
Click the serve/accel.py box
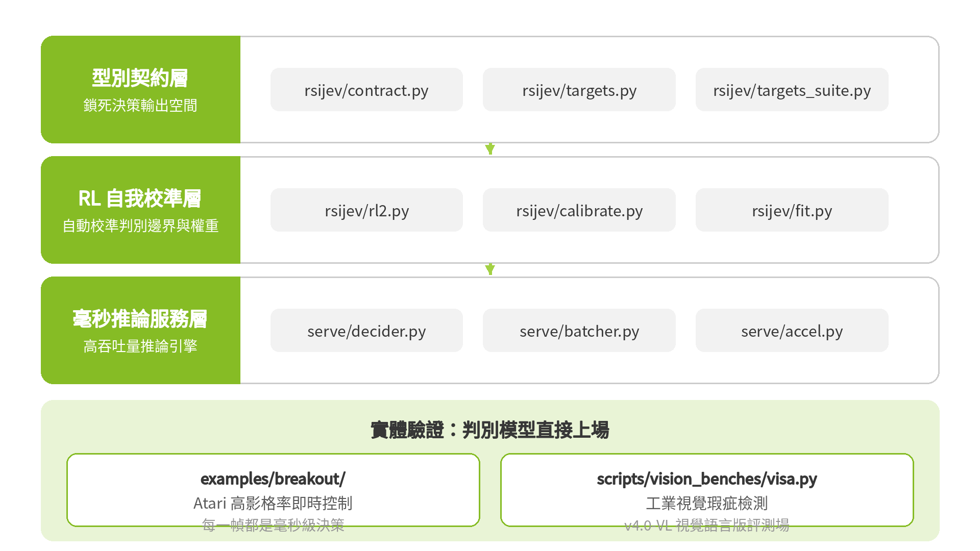point(792,331)
